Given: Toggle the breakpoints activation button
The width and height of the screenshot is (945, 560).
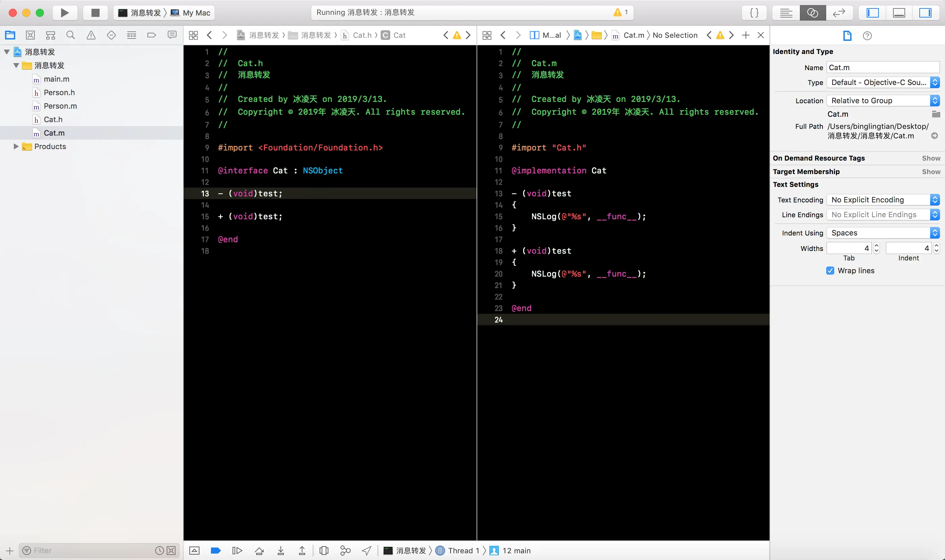Looking at the screenshot, I should [x=216, y=551].
